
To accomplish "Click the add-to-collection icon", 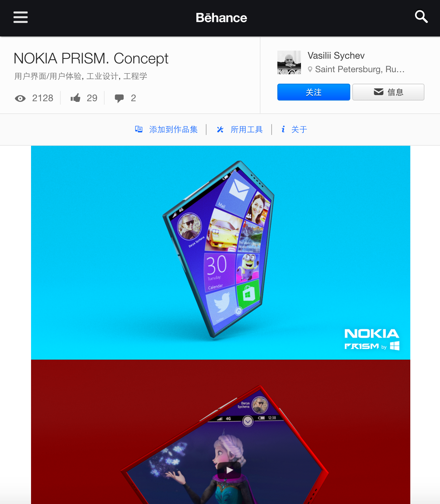I will 139,129.
